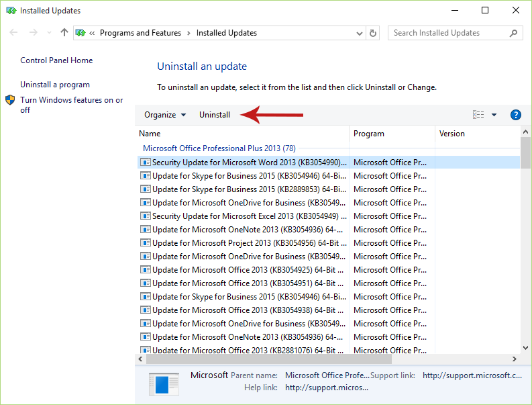Image resolution: width=532 pixels, height=405 pixels.
Task: Select Update for Microsoft Office 2013 KB3054938
Action: (x=329, y=310)
